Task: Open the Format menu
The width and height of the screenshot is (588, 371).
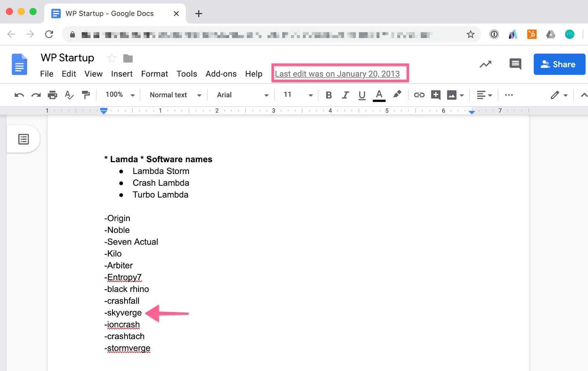Action: click(154, 74)
